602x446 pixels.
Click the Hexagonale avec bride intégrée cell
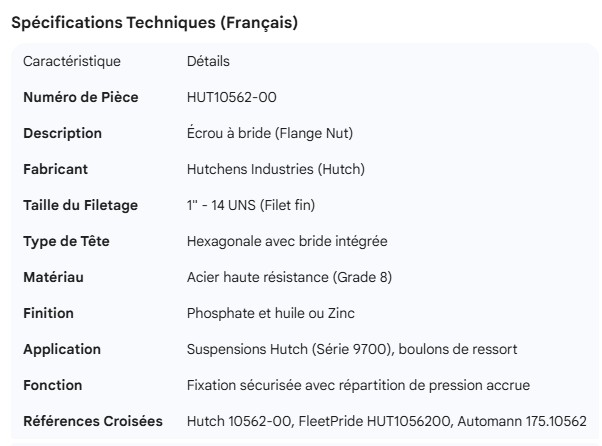tap(287, 241)
